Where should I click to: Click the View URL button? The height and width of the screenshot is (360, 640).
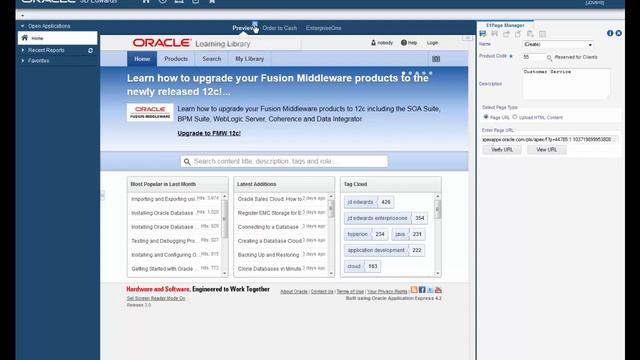[547, 150]
